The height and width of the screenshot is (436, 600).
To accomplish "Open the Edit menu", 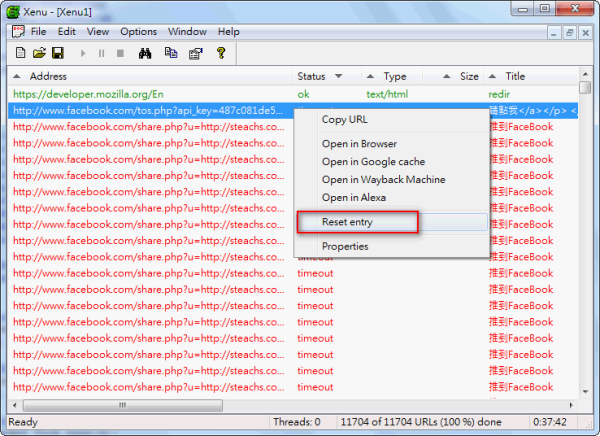I will pyautogui.click(x=67, y=31).
